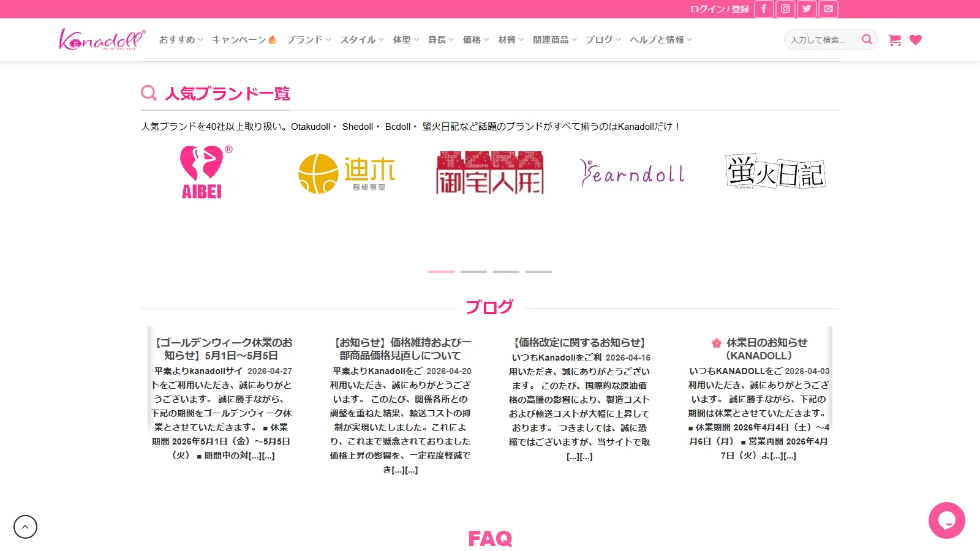
Task: Click the 2026-04-20 post date
Action: tap(449, 371)
